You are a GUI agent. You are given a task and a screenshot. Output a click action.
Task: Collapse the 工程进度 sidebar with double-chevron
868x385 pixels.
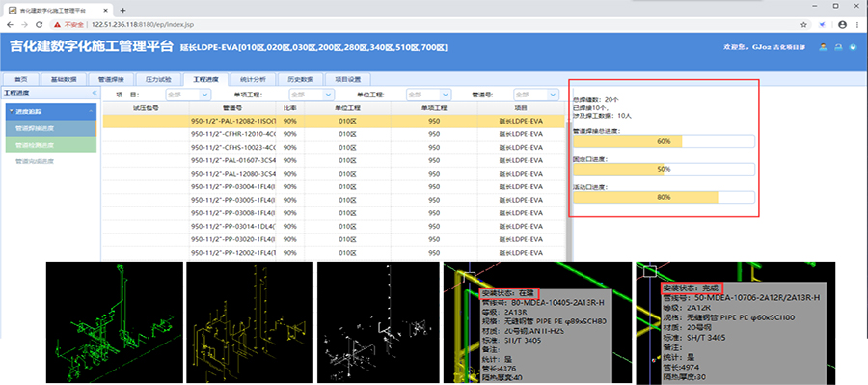95,93
